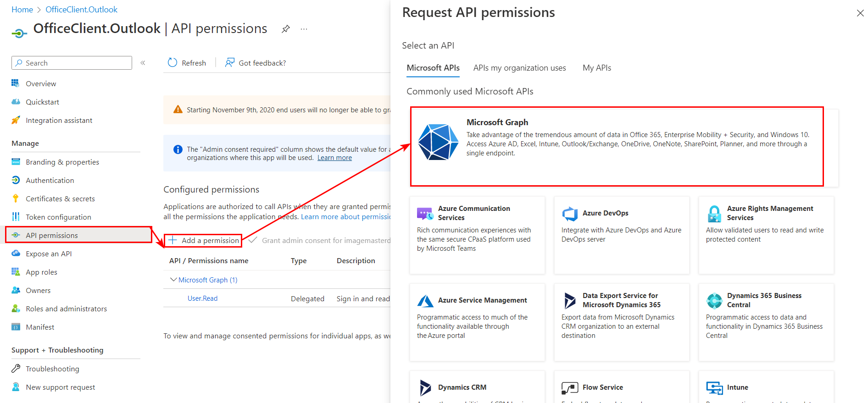
Task: Collapse the Microsoft Graph (1) permissions group
Action: [x=173, y=280]
